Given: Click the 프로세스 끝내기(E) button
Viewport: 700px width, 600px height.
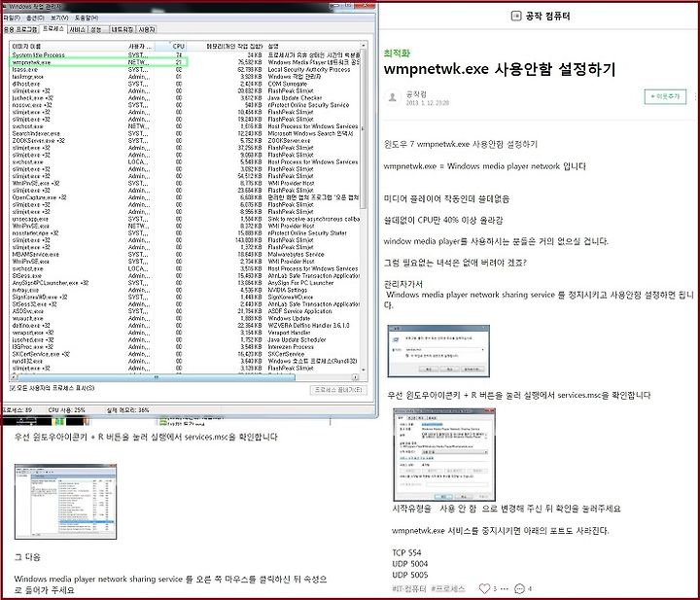Looking at the screenshot, I should [338, 390].
